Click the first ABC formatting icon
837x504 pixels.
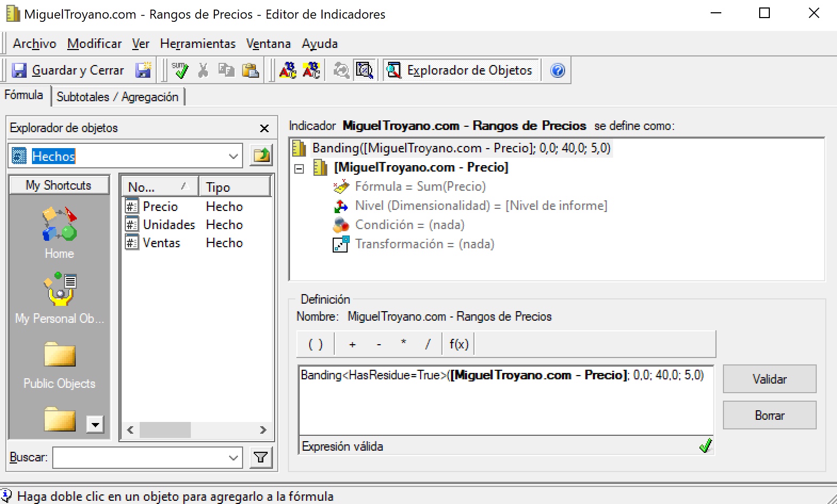click(x=288, y=70)
